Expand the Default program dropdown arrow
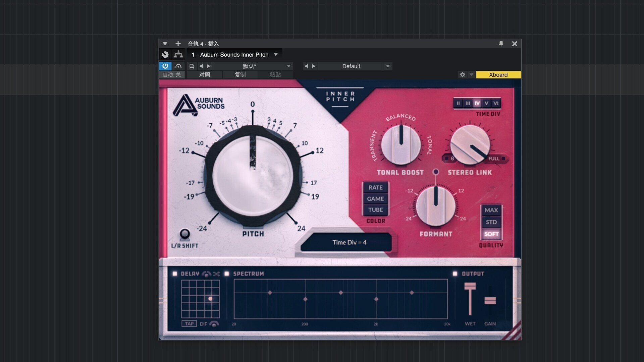This screenshot has height=362, width=644. click(x=388, y=66)
